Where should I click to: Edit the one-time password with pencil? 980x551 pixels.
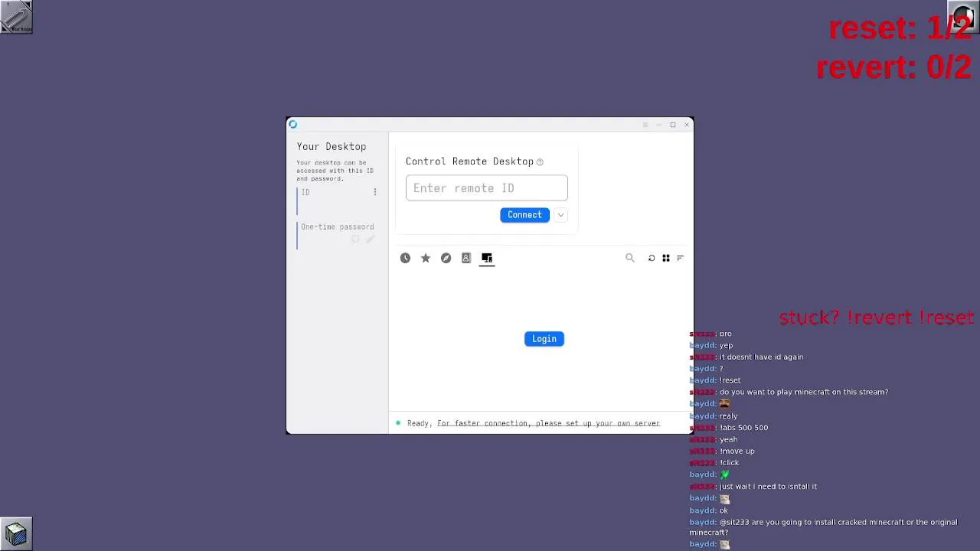point(370,240)
